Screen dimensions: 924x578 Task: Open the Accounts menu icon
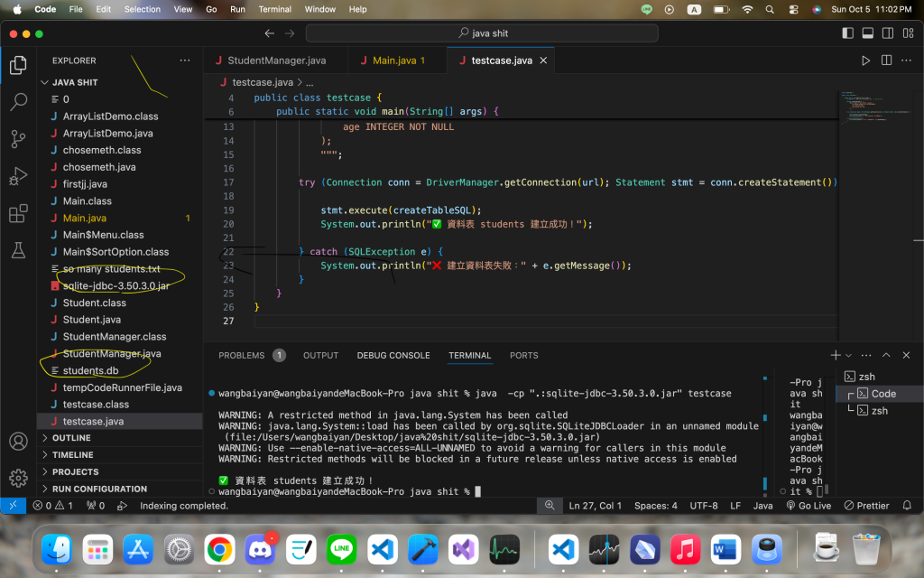(18, 441)
